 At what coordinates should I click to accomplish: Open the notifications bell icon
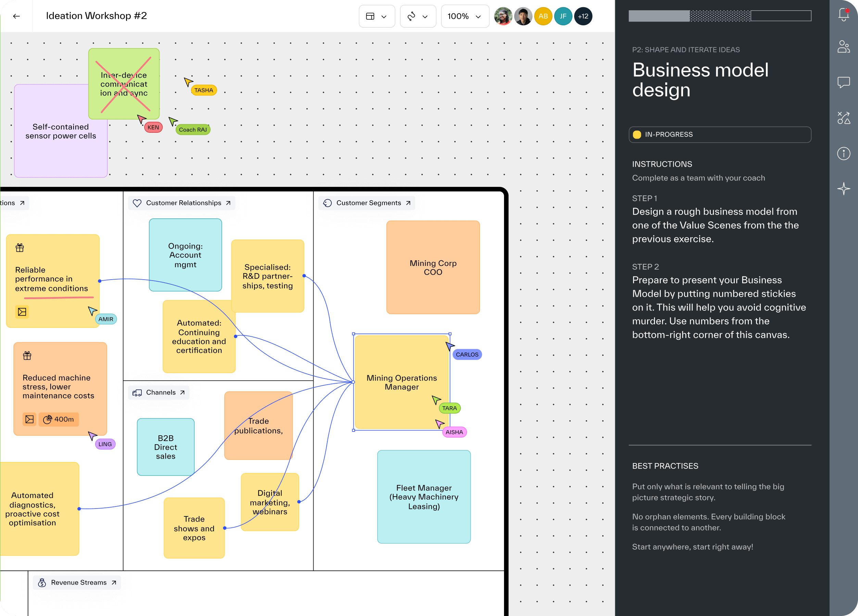click(843, 14)
